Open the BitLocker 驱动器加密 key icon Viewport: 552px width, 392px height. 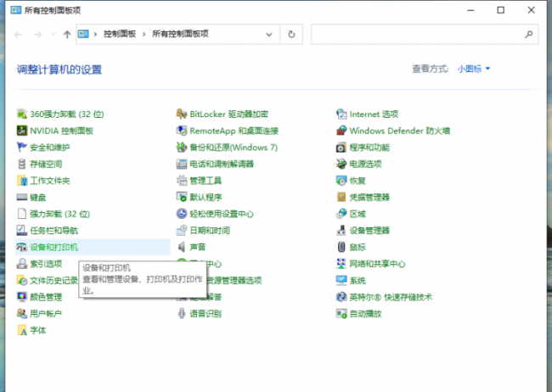[x=182, y=114]
